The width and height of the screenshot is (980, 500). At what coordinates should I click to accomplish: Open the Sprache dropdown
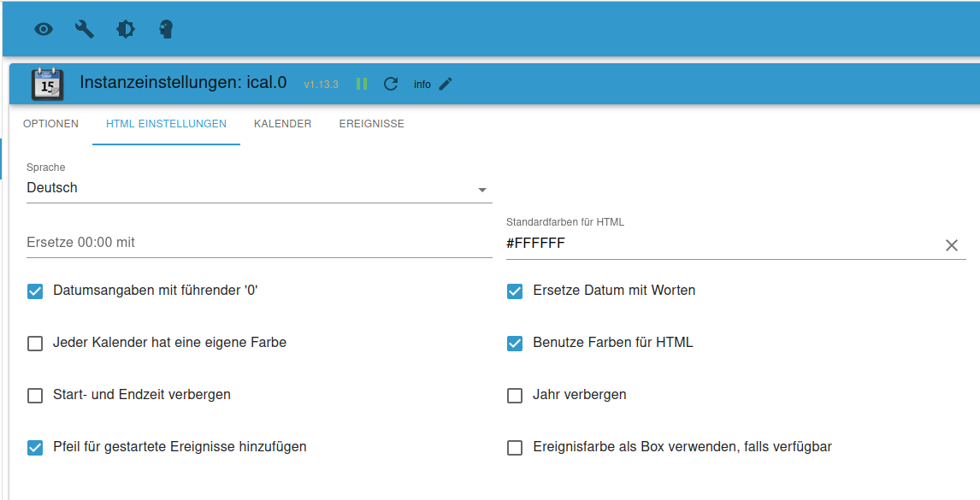click(x=259, y=188)
